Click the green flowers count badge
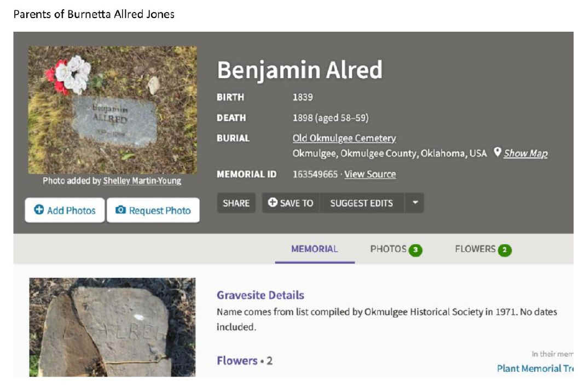Screen dimensions: 584x392 click(x=505, y=250)
